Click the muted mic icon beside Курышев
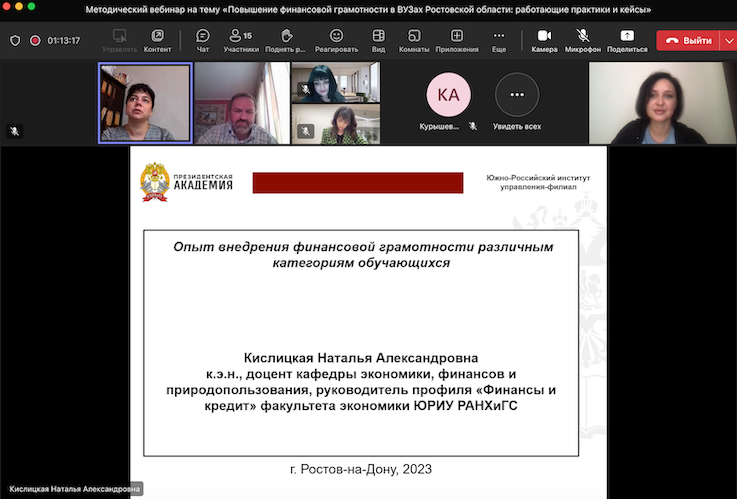The height and width of the screenshot is (499, 737). click(473, 126)
